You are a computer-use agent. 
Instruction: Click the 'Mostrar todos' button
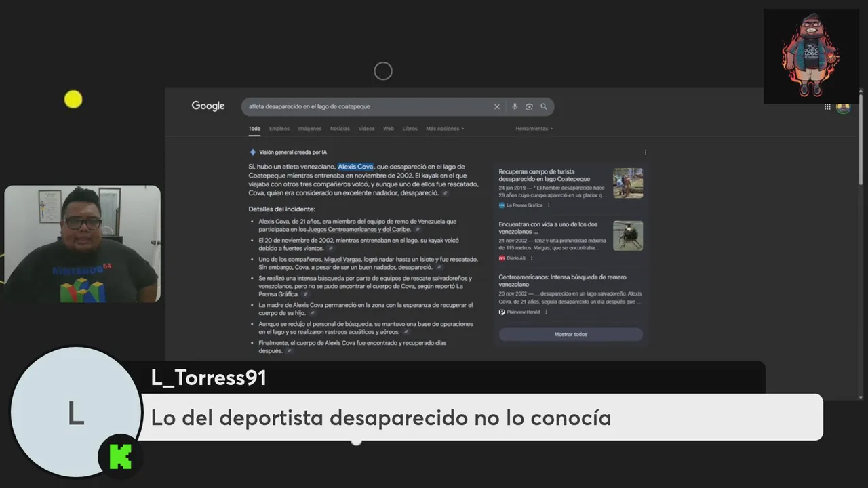[x=570, y=334]
